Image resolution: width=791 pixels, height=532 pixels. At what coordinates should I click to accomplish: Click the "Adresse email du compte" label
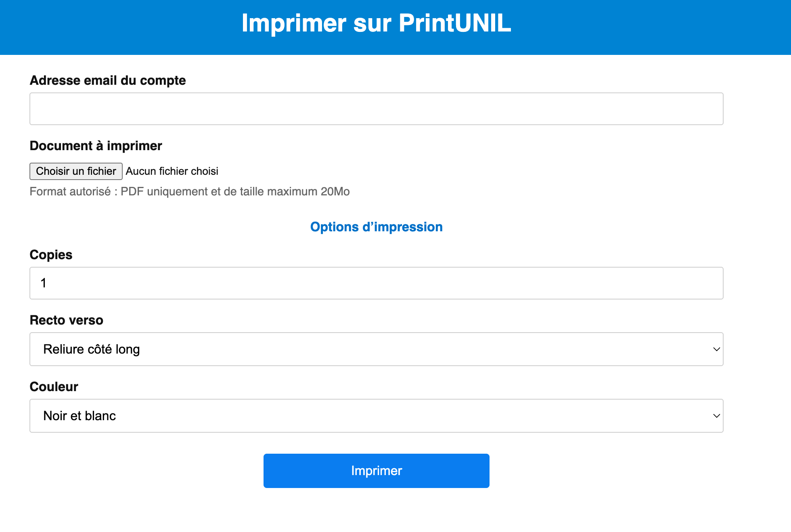(108, 80)
